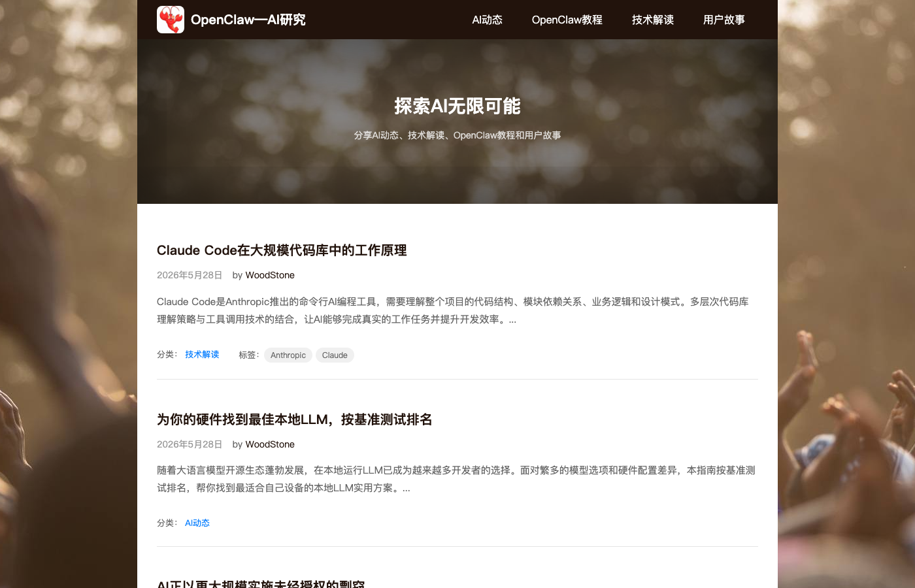This screenshot has height=588, width=915.
Task: Open article 为你的硬件找到最佳本地LLM，按基准测试排名
Action: click(x=295, y=419)
